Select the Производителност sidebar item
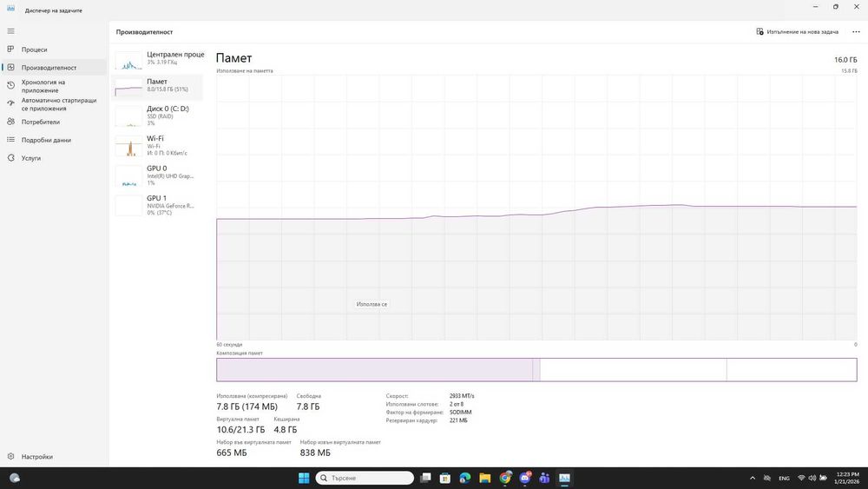The height and width of the screenshot is (489, 868). click(54, 68)
